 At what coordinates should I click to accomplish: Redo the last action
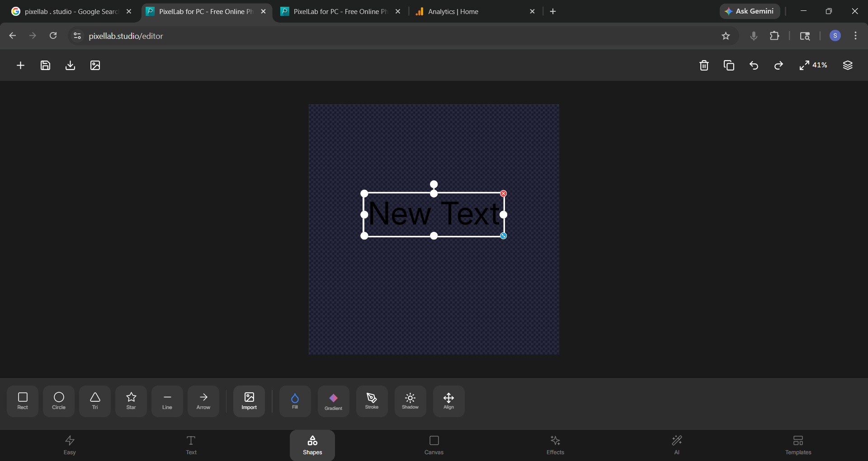click(x=778, y=66)
